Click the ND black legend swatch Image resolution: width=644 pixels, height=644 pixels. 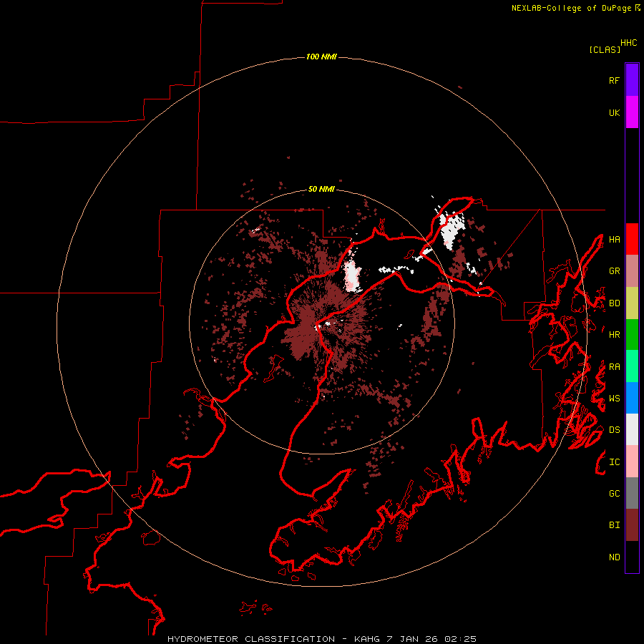[x=632, y=557]
